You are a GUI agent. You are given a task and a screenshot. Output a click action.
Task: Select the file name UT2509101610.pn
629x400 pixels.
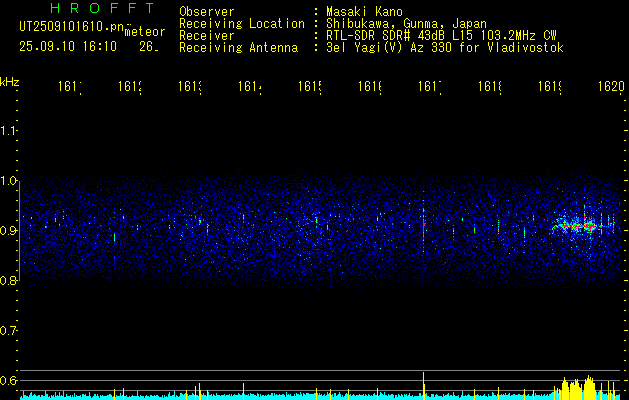[x=72, y=27]
